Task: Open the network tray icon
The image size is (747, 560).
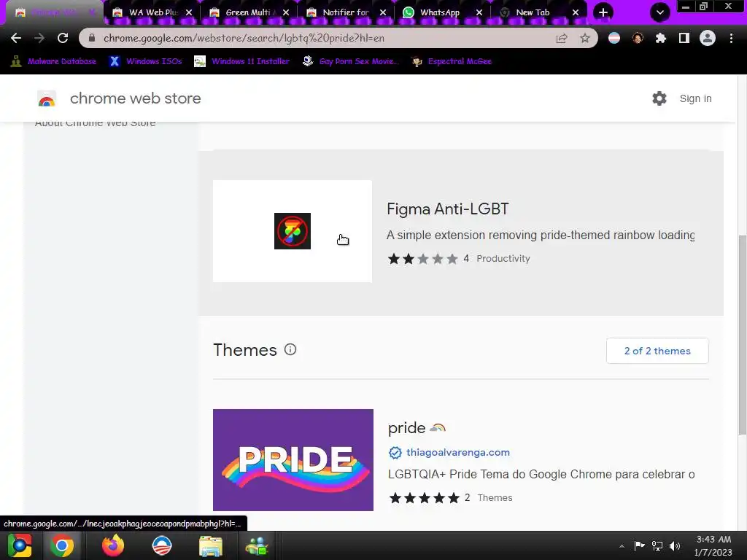Action: [657, 545]
